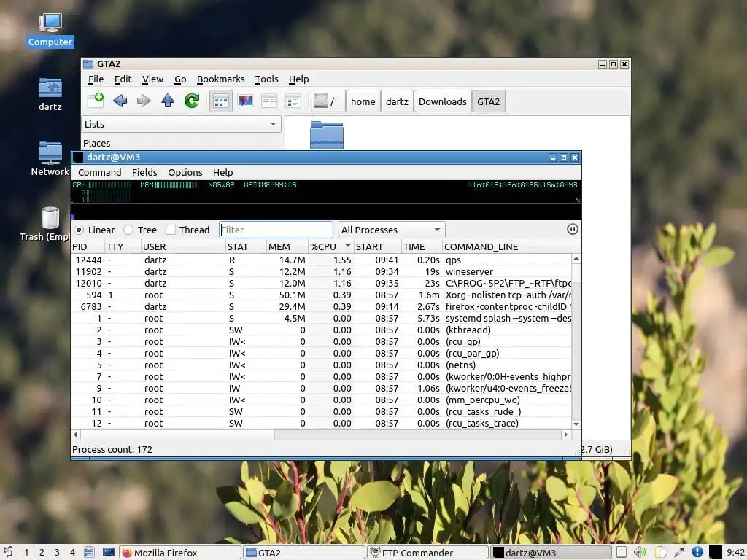
Task: Switch to GTA2 window in taskbar
Action: coord(303,553)
